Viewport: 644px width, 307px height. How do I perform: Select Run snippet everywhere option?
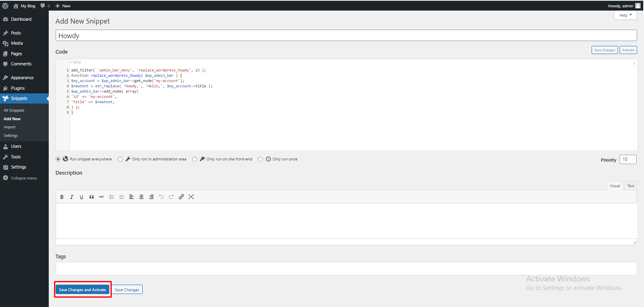[x=58, y=159]
